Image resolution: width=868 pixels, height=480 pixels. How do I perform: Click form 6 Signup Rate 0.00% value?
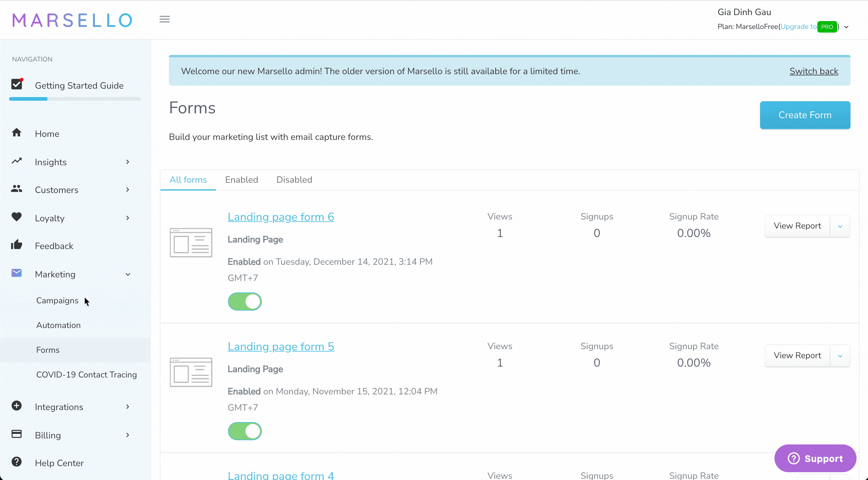point(694,233)
